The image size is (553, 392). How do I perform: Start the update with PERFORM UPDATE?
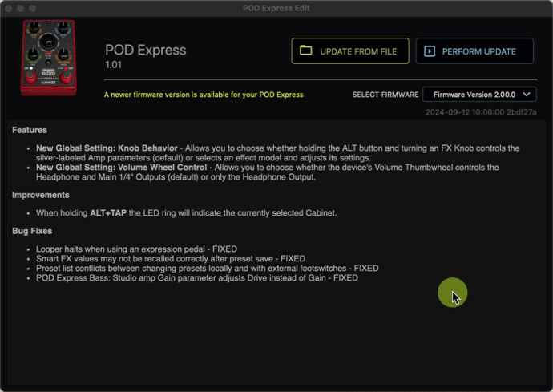click(x=474, y=51)
